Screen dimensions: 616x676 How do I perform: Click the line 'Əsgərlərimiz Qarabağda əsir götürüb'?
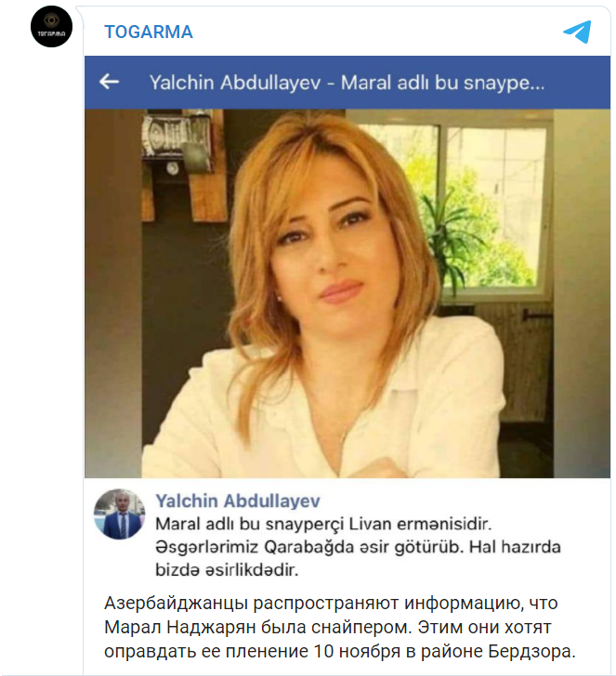308,547
